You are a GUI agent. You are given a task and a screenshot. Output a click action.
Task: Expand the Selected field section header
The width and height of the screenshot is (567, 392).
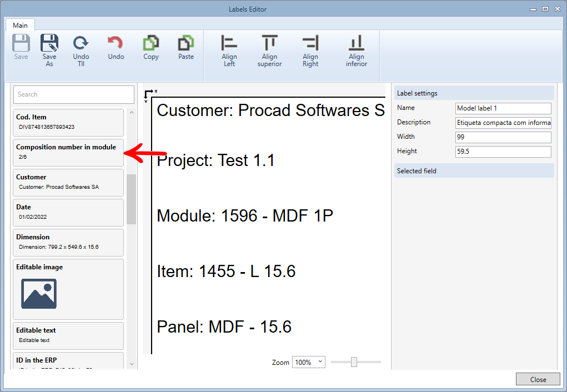tap(474, 170)
